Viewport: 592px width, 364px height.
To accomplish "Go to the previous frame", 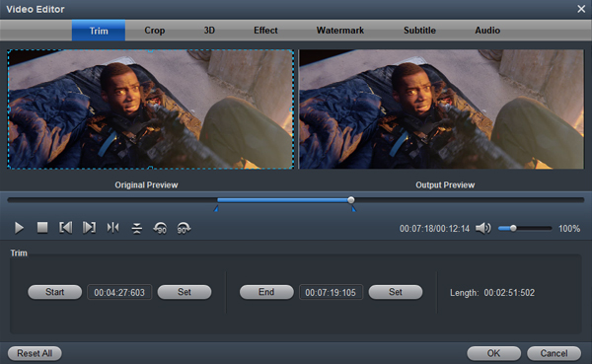I will pyautogui.click(x=66, y=228).
